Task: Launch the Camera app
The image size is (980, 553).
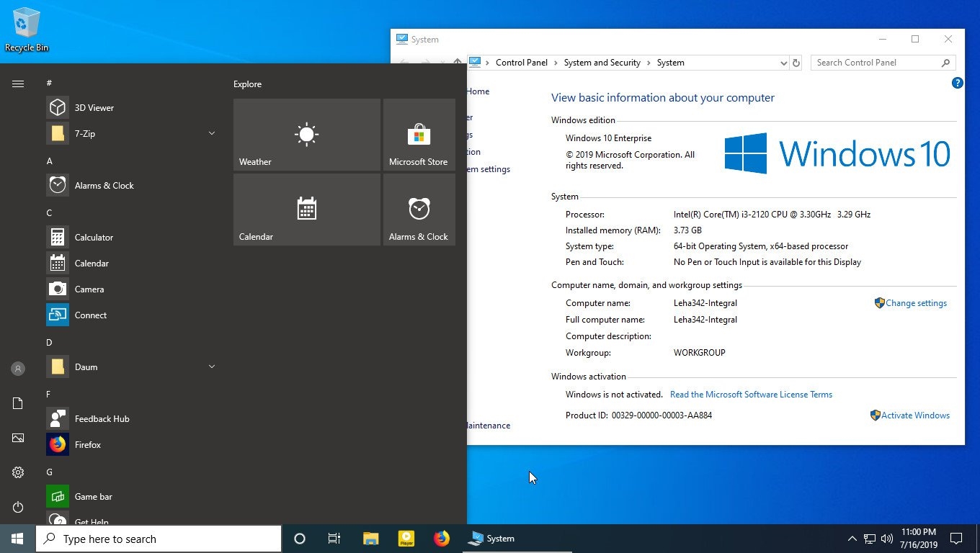Action: [x=131, y=289]
